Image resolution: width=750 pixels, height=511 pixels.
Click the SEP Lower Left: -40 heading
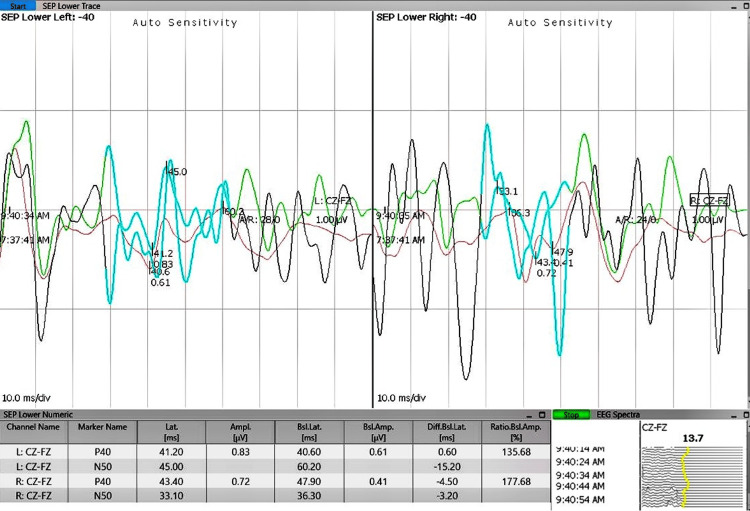point(47,17)
